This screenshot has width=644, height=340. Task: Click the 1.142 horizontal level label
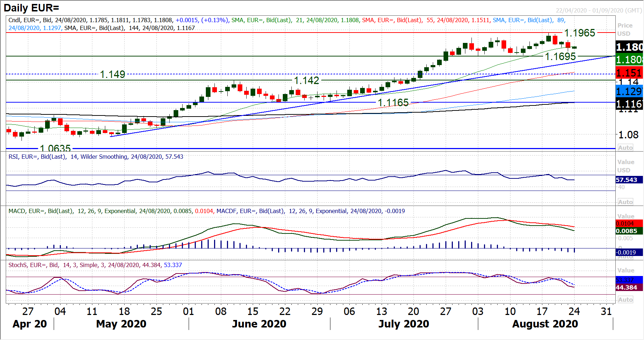click(306, 80)
